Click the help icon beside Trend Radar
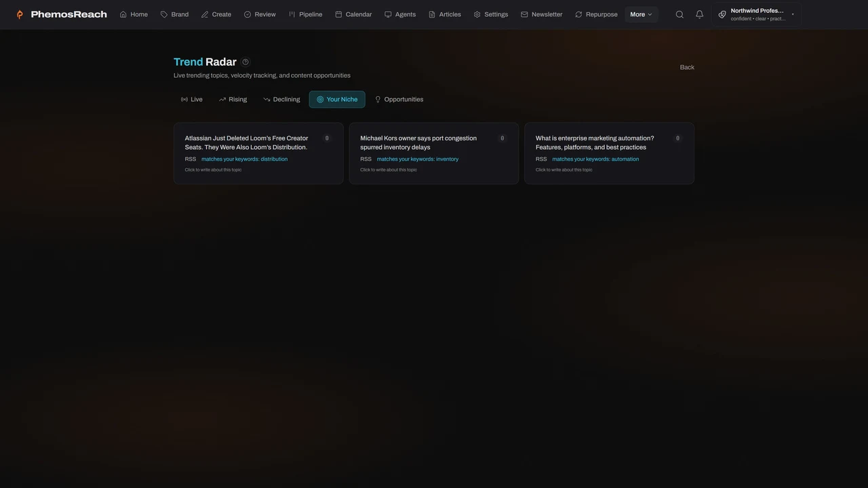The height and width of the screenshot is (488, 868). pos(245,62)
